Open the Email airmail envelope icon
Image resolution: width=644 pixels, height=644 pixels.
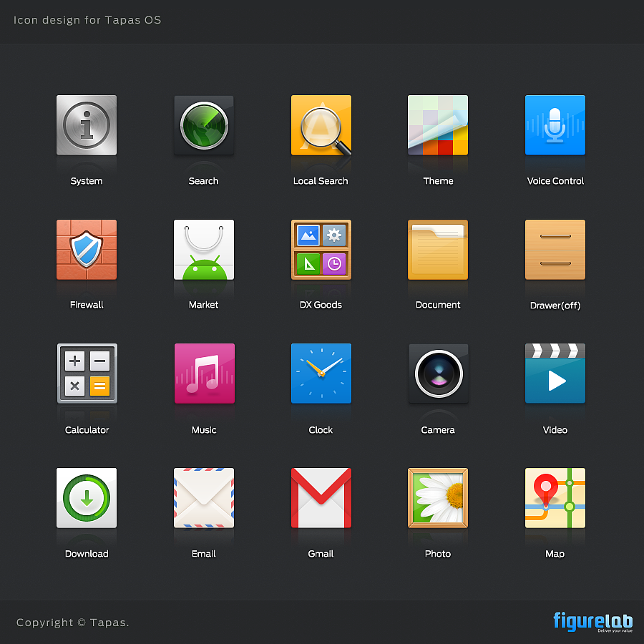203,497
